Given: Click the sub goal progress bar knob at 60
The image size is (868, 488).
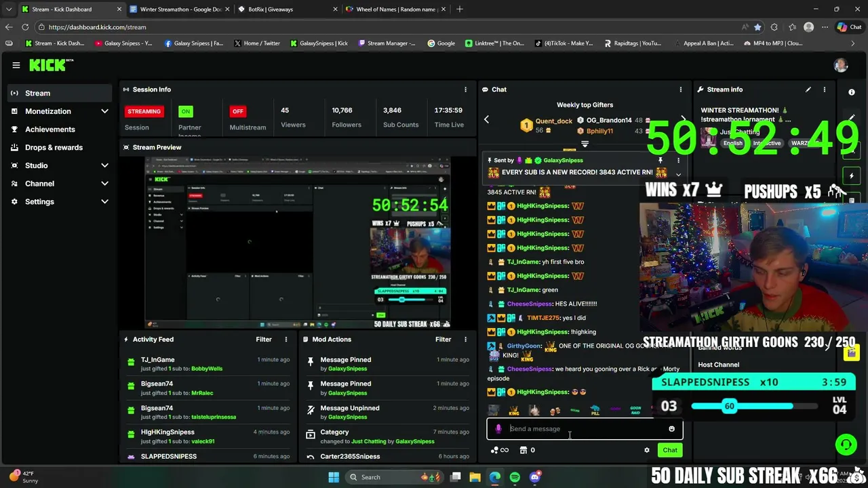Looking at the screenshot, I should click(x=729, y=406).
